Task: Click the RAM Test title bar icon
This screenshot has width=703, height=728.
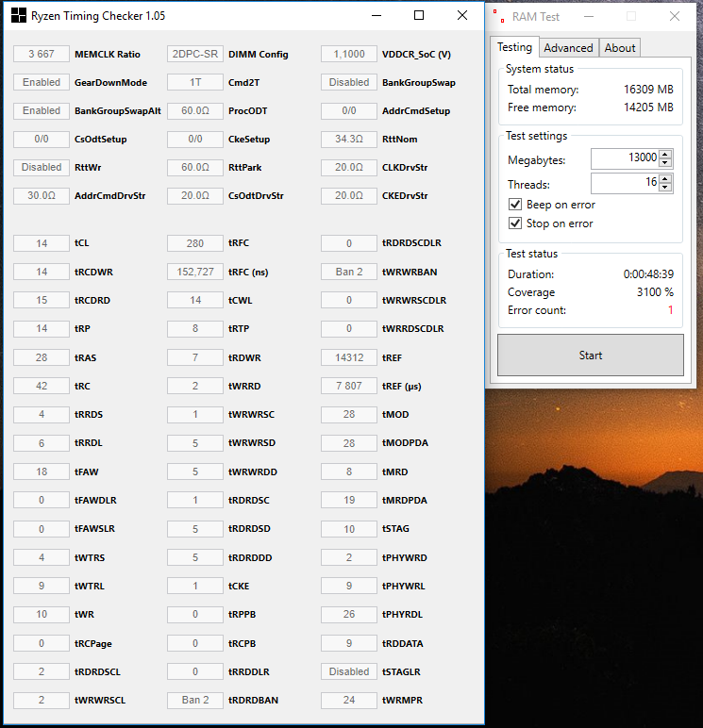Action: click(x=499, y=16)
